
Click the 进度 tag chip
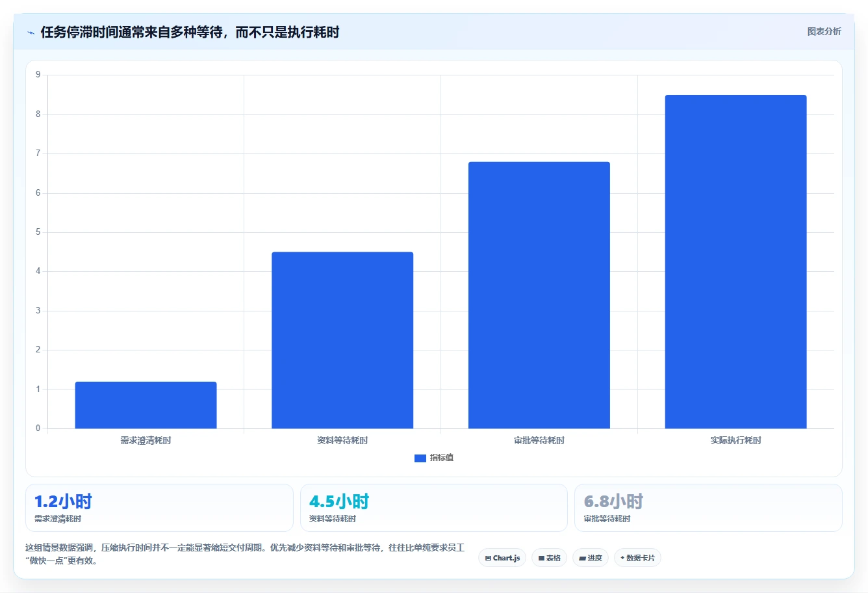click(x=591, y=558)
